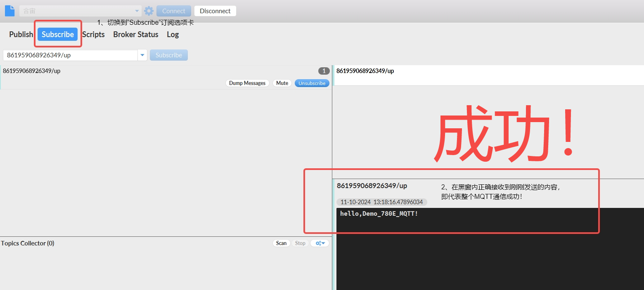
Task: Click the Connect button
Action: pyautogui.click(x=174, y=11)
